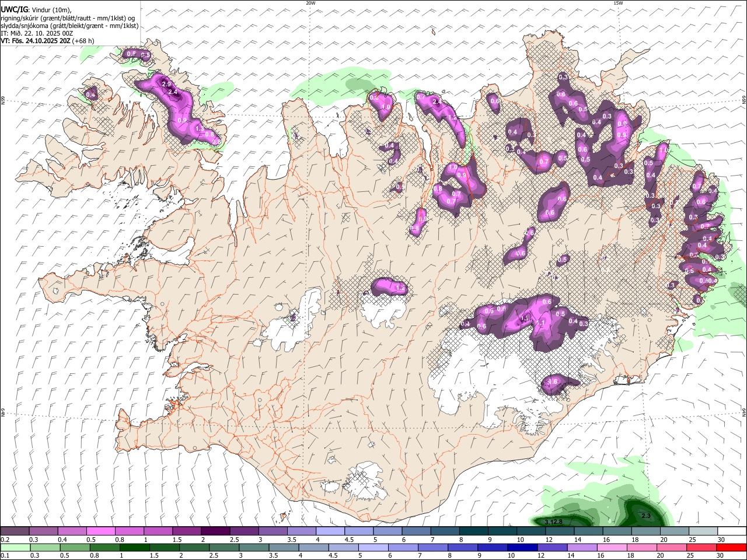Click the 0.1 label on the lower rain scale
747x560 pixels.
5,556
